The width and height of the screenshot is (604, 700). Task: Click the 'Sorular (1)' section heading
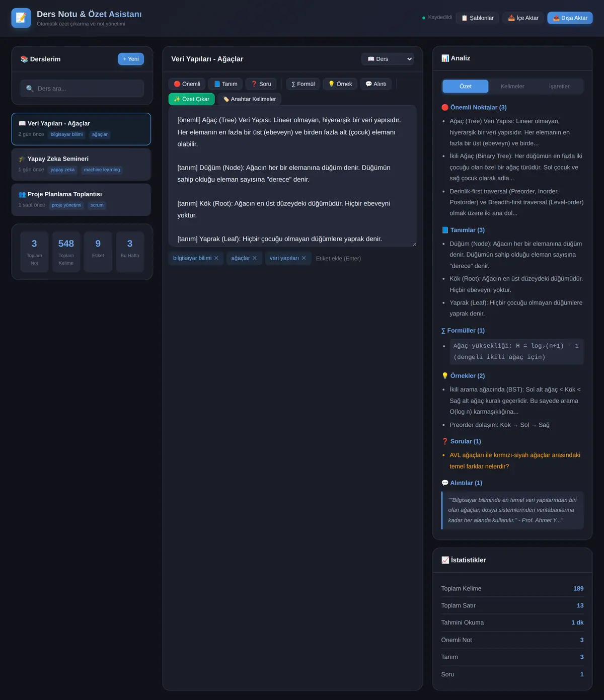[x=462, y=441]
